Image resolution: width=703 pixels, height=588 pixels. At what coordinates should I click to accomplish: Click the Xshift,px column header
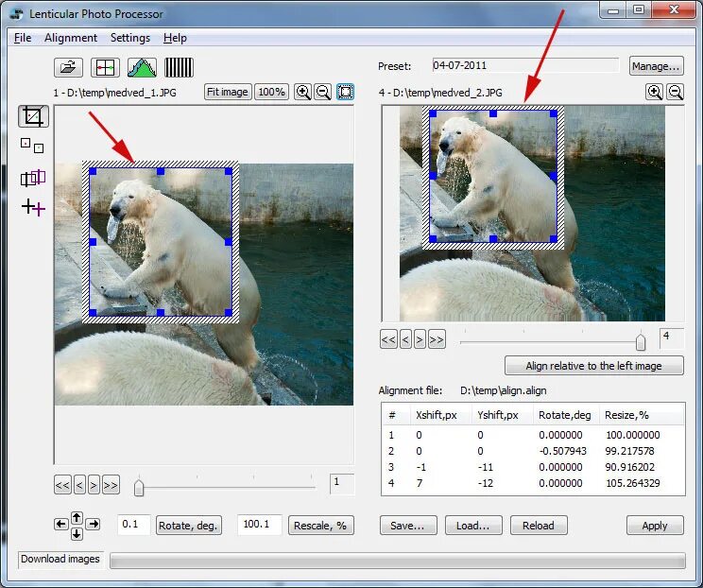pyautogui.click(x=440, y=415)
